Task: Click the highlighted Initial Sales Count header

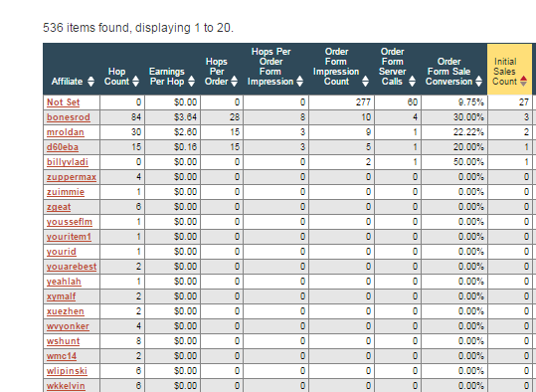Action: pos(509,69)
